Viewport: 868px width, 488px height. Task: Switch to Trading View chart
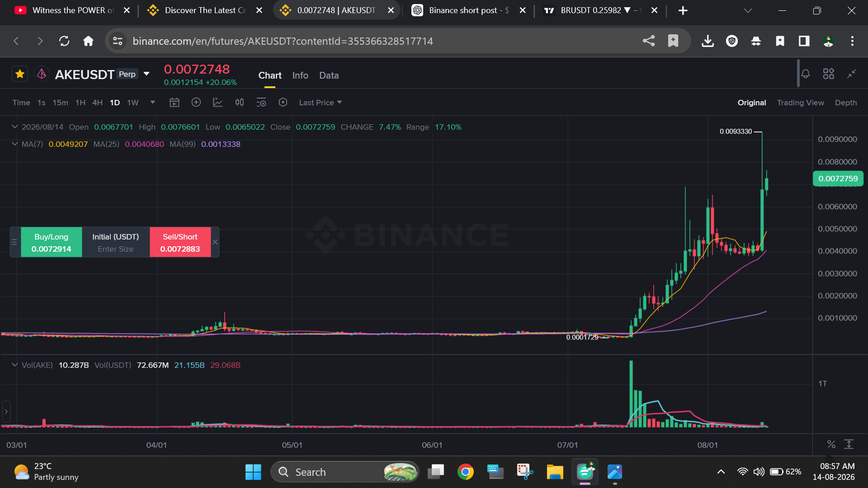(x=800, y=103)
